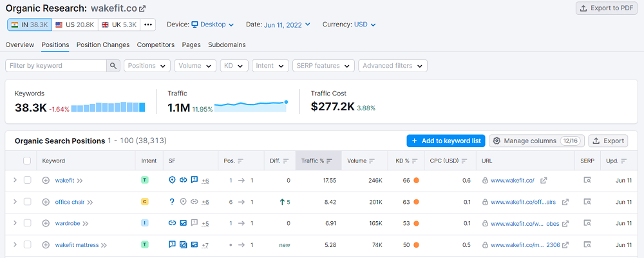This screenshot has width=644, height=258.
Task: Click question mark SERP feature icon in office chair row
Action: pyautogui.click(x=173, y=202)
